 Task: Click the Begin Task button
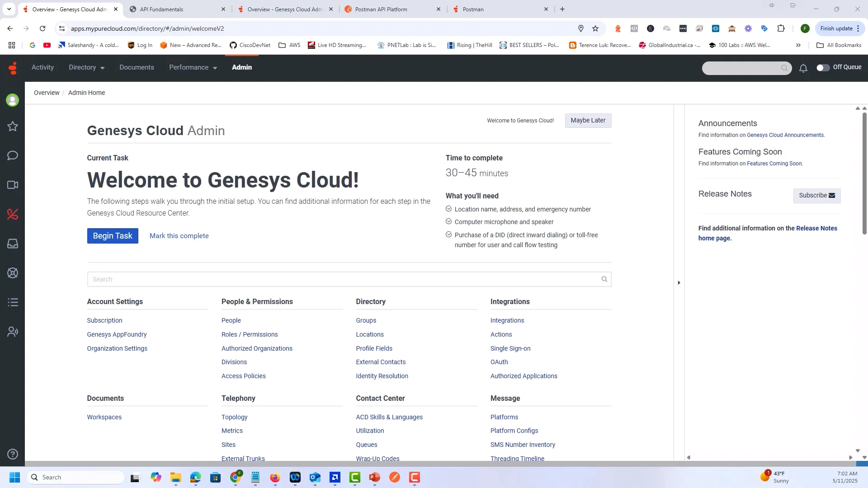pos(113,236)
